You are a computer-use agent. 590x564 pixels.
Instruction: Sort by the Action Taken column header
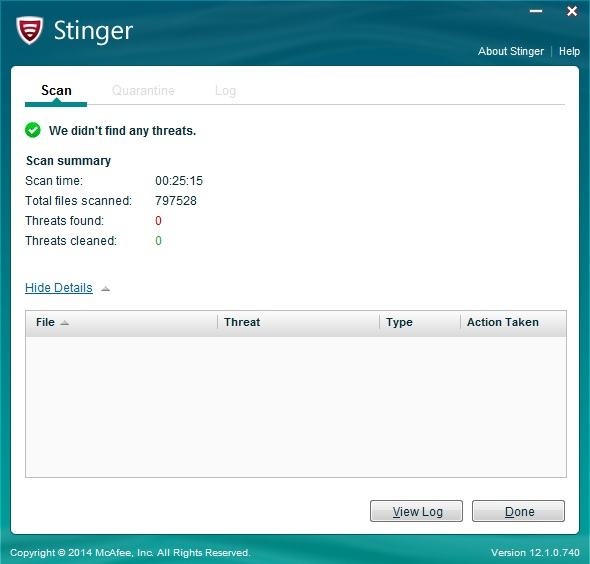tap(513, 322)
